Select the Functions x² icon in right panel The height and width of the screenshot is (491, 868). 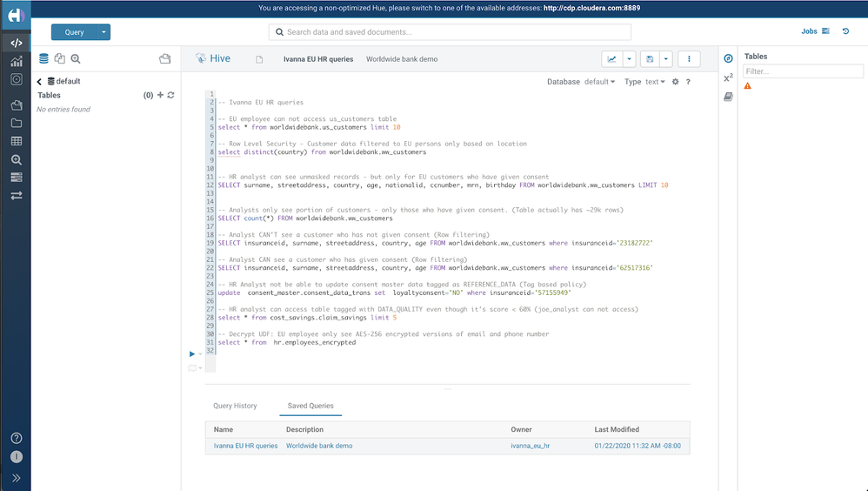[728, 77]
